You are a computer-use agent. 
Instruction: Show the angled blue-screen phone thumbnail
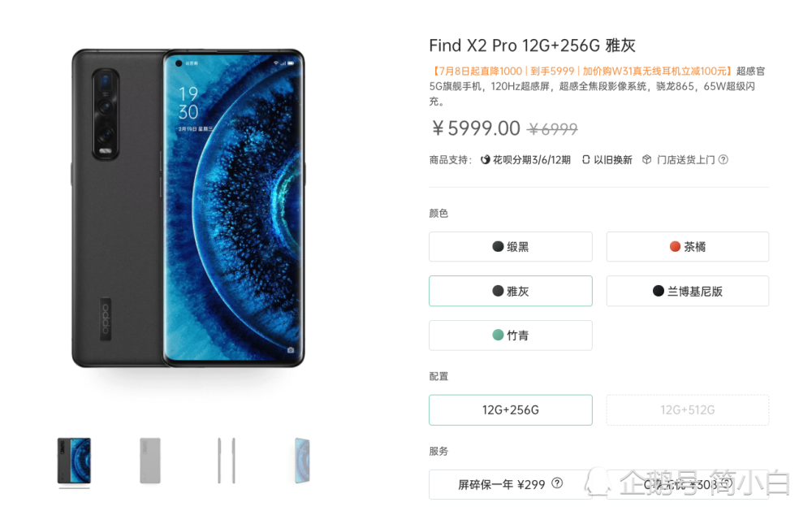click(x=302, y=461)
